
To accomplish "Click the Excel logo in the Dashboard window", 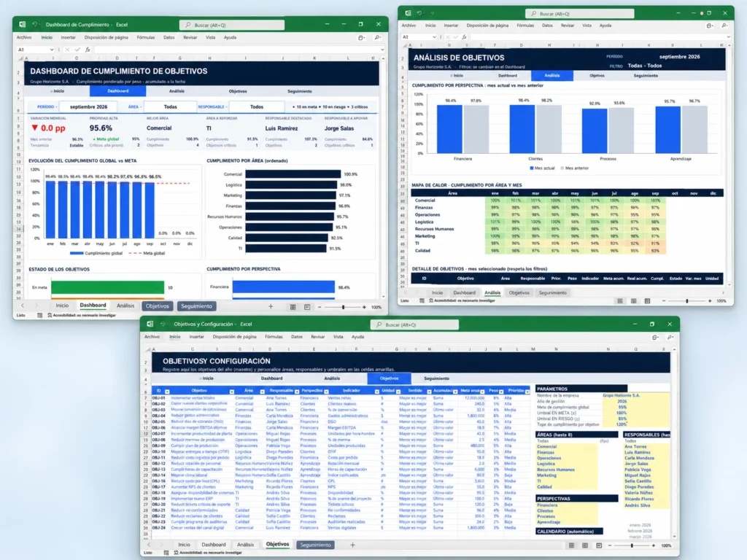I will click(x=22, y=24).
